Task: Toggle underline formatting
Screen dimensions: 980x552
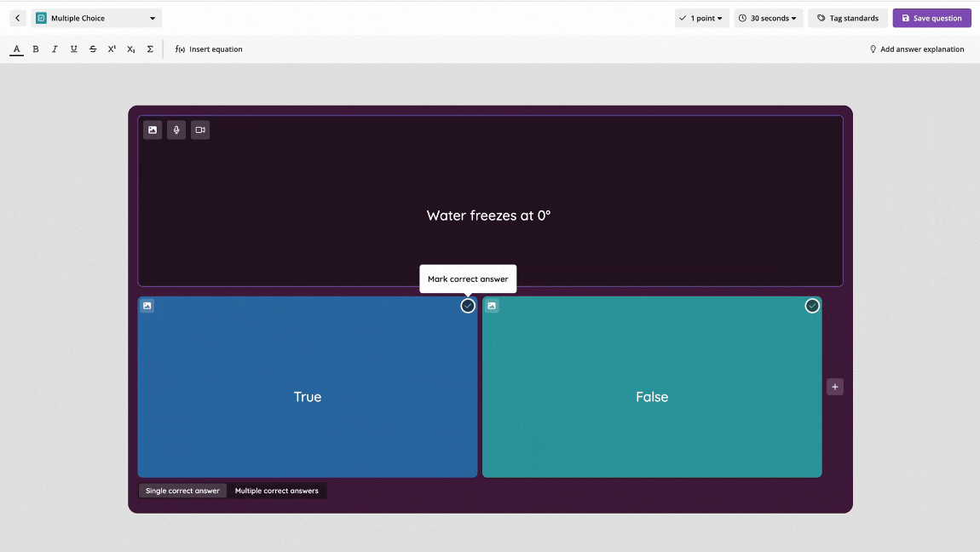Action: pos(74,49)
